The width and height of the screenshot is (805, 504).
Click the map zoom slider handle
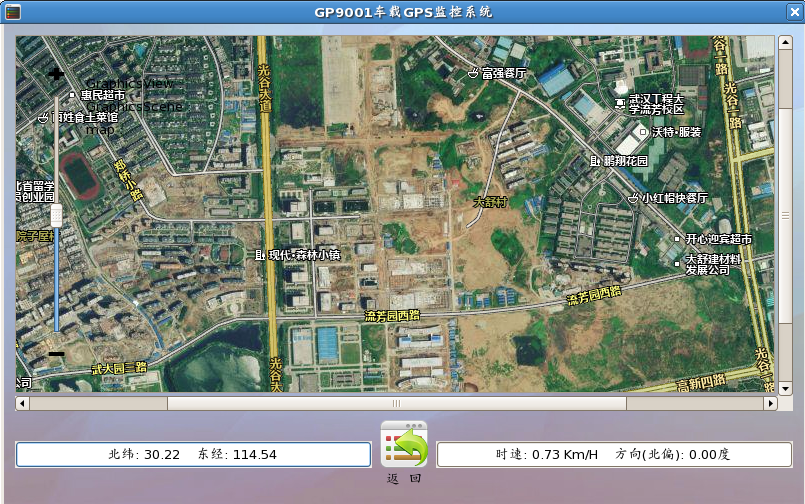56,216
